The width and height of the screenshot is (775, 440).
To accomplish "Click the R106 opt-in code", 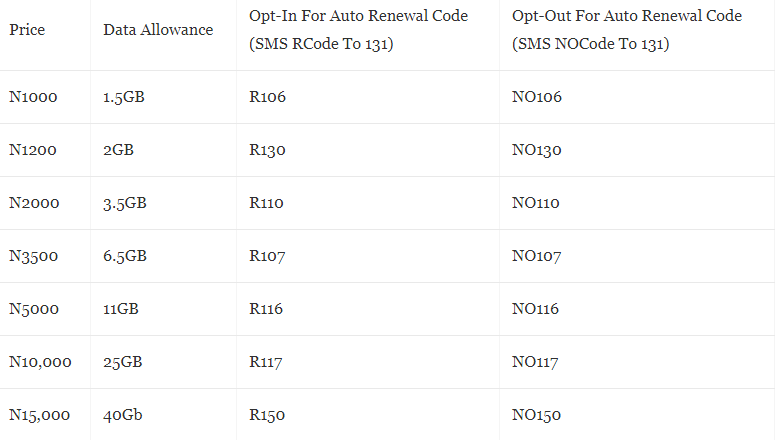I will [x=267, y=97].
